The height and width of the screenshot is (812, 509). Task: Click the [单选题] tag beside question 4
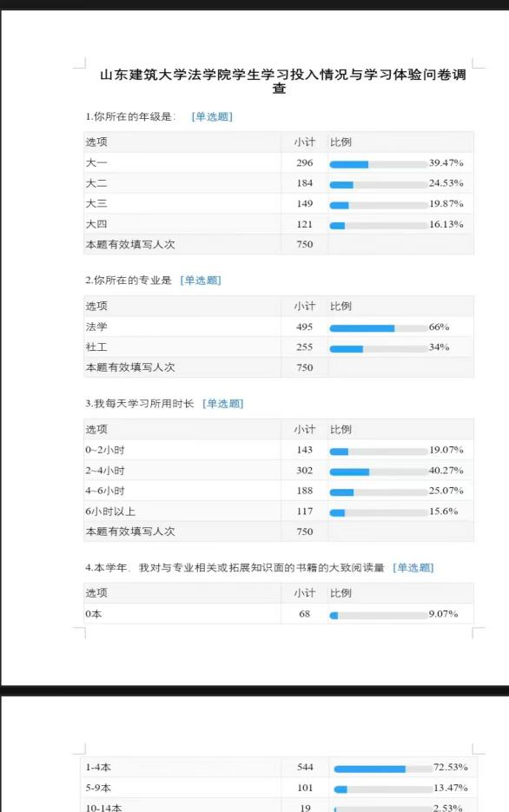pyautogui.click(x=413, y=568)
